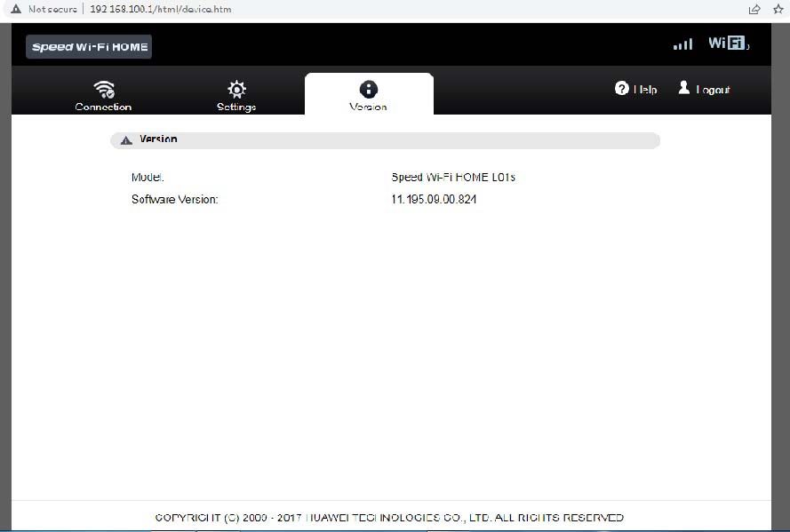Collapse the Version section triangle
Screen dimensions: 790x532
coord(126,140)
